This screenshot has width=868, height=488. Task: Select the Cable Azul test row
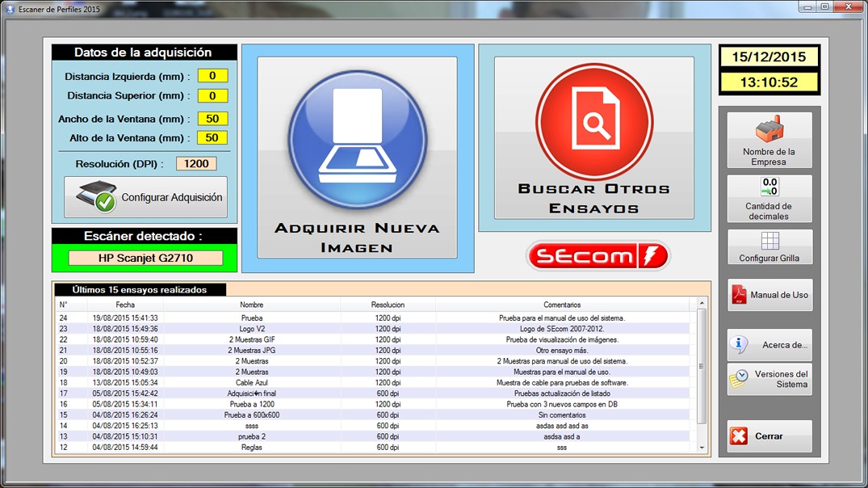(x=252, y=382)
